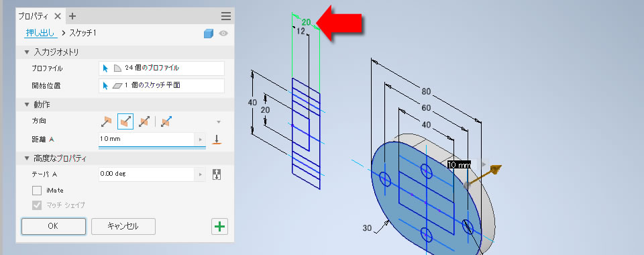Toggle the マッチ シェイプ checkbox
The height and width of the screenshot is (255, 644).
37,205
